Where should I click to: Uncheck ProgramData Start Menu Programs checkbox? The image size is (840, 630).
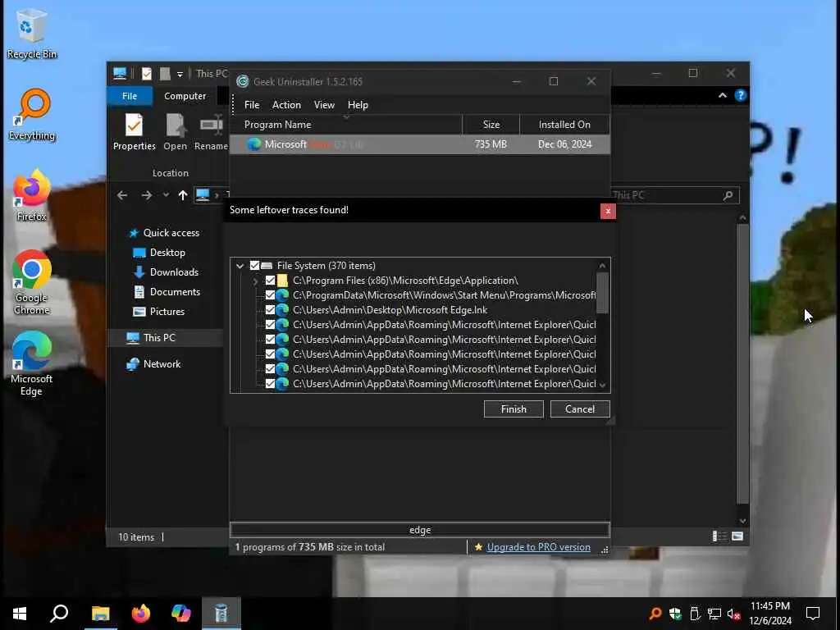coord(270,295)
